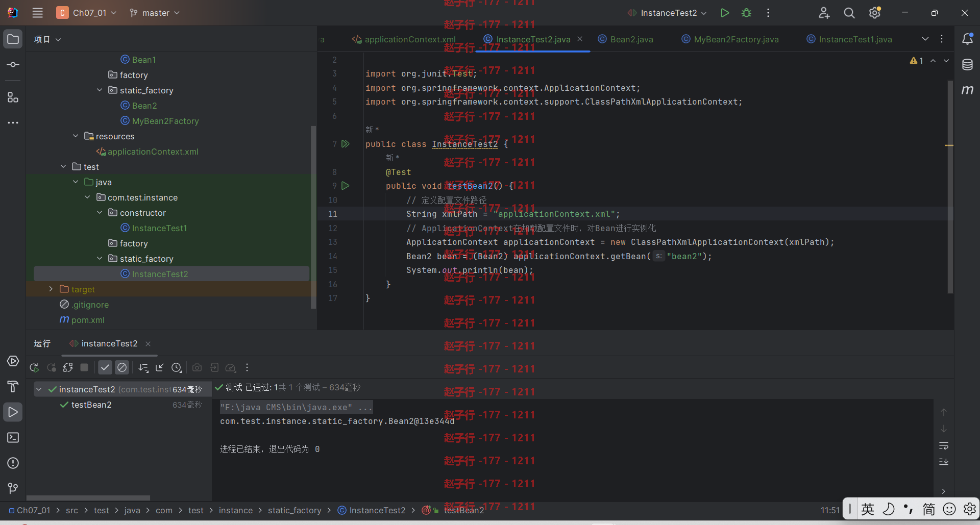This screenshot has height=525, width=980.
Task: Toggle soft-wrap in console
Action: pos(944,446)
